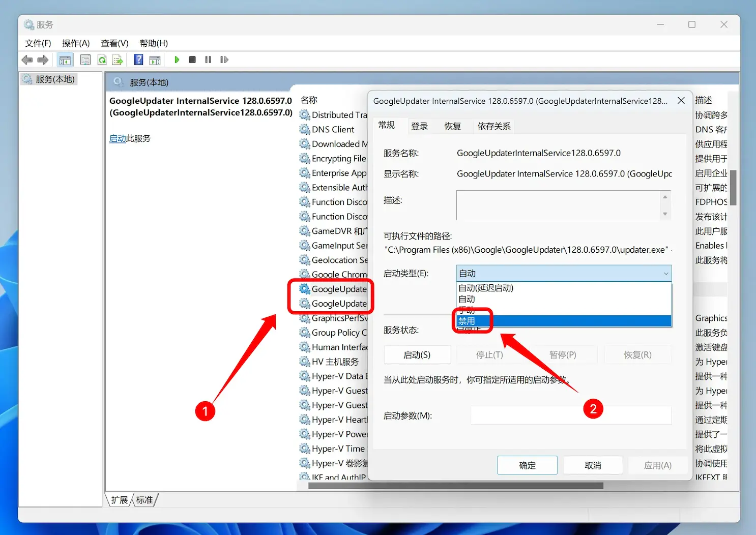Click the horizontal scrollbar of the services list
Viewport: 756px width, 535px height.
point(455,486)
